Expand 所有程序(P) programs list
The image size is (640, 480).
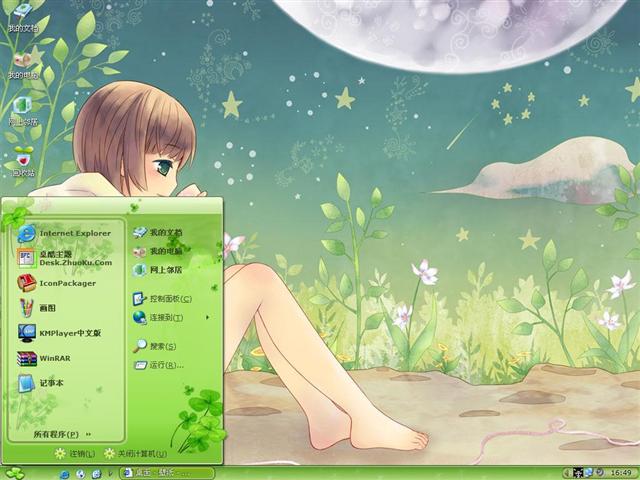coord(62,434)
